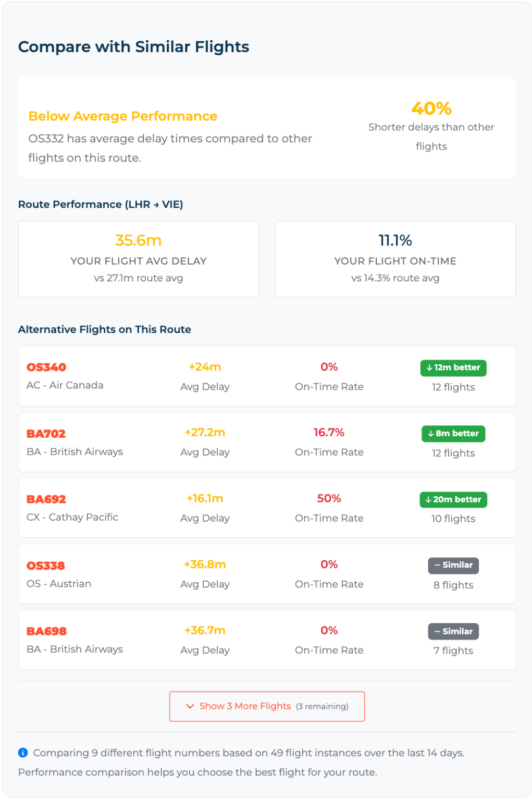Open the chevron on Show 3 More Flights
The height and width of the screenshot is (800, 532).
click(x=190, y=706)
